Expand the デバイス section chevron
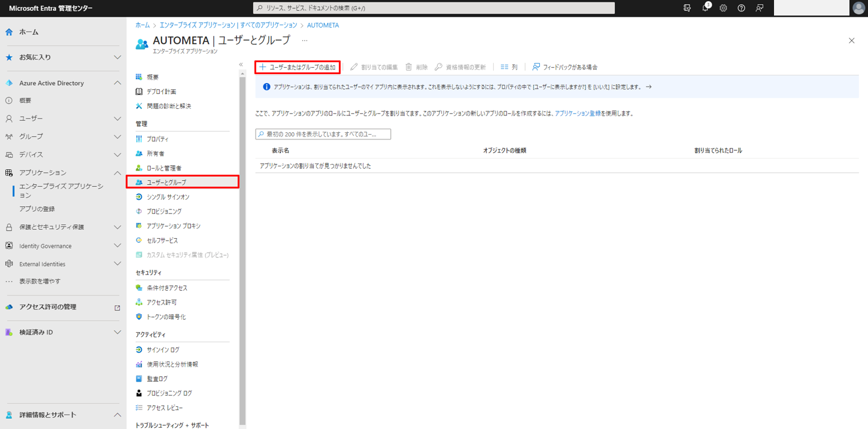This screenshot has height=429, width=868. pyautogui.click(x=117, y=154)
